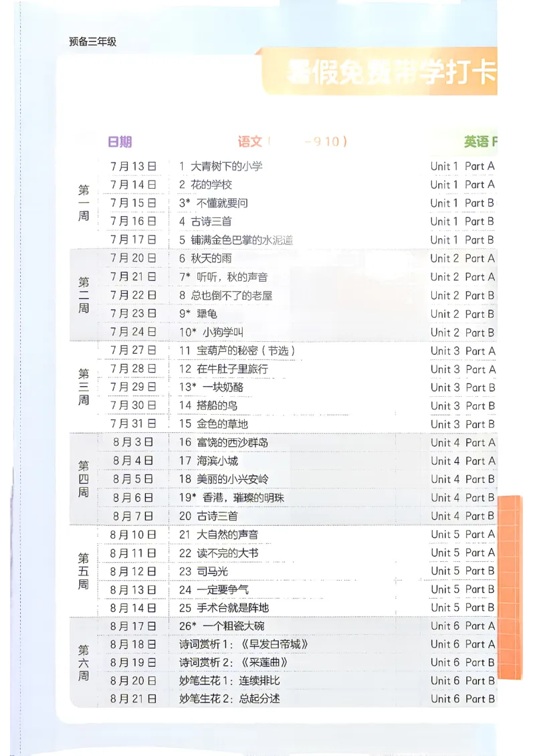Select the date "7月31日"
The image size is (535, 756).
(134, 423)
